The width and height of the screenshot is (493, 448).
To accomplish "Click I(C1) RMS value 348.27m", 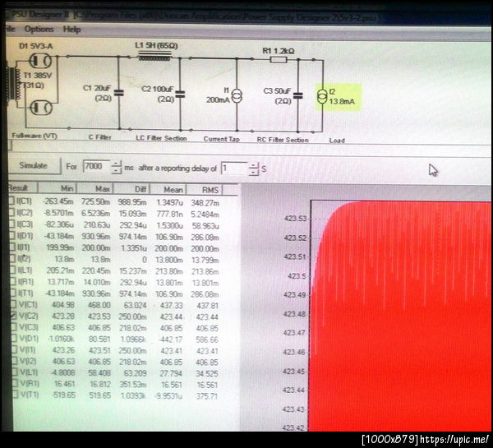I will tap(205, 203).
